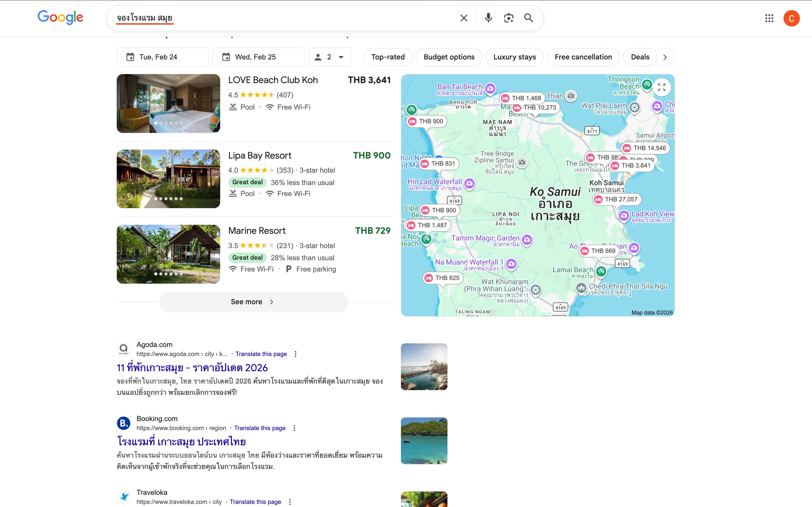The width and height of the screenshot is (812, 507).
Task: Select the Top-rated filter chip
Action: click(x=388, y=57)
